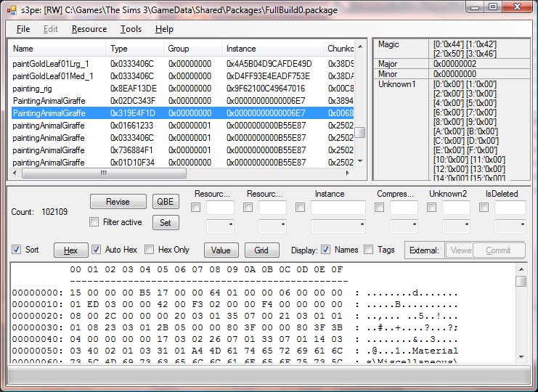Viewport: 538px width, 392px height.
Task: Click the first Resourc... filter text field
Action: pyautogui.click(x=220, y=208)
